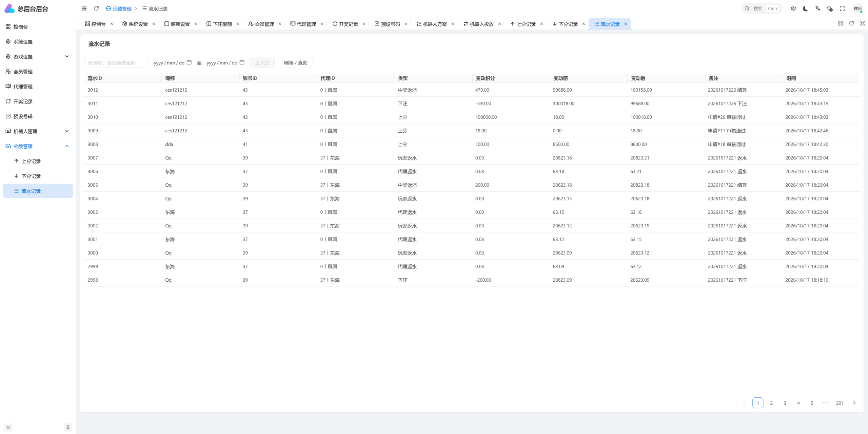The height and width of the screenshot is (434, 868).
Task: Open 会员管理 in sidebar
Action: (38, 72)
